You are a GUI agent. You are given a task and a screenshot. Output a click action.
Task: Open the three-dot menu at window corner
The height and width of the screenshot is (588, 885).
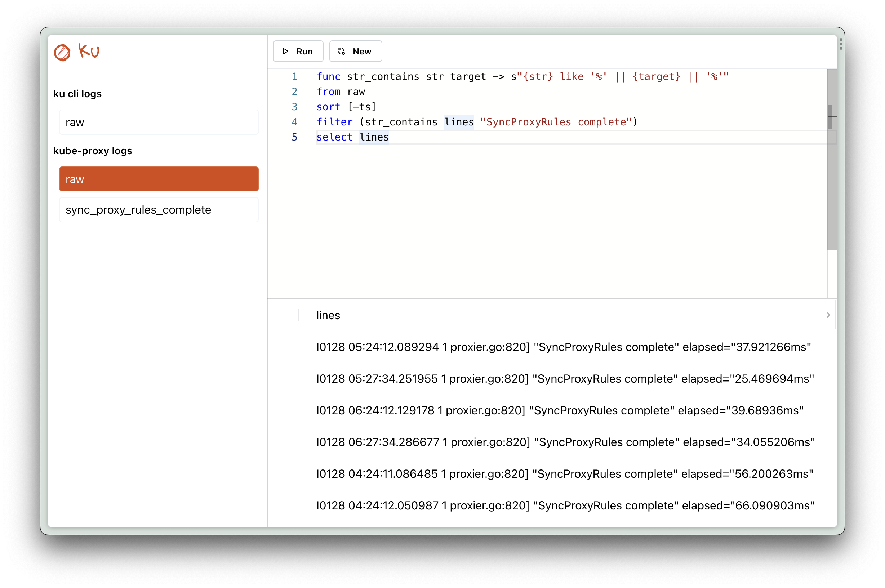tap(841, 44)
